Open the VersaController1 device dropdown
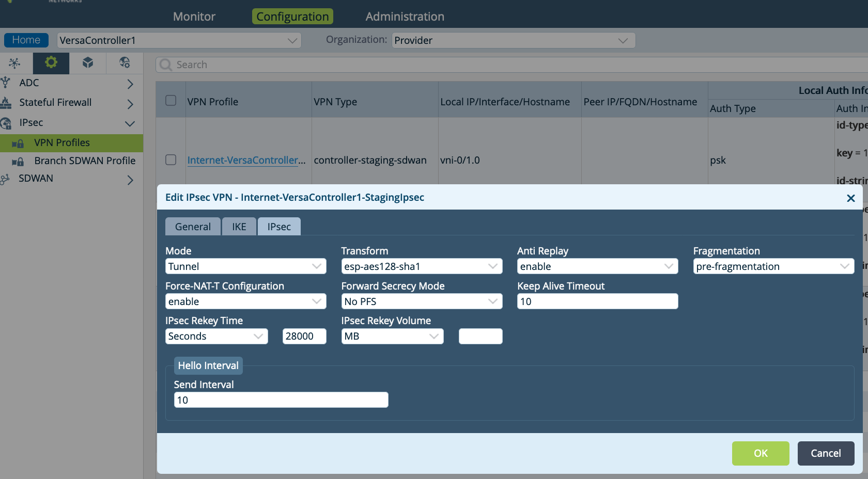This screenshot has height=479, width=868. [179, 40]
